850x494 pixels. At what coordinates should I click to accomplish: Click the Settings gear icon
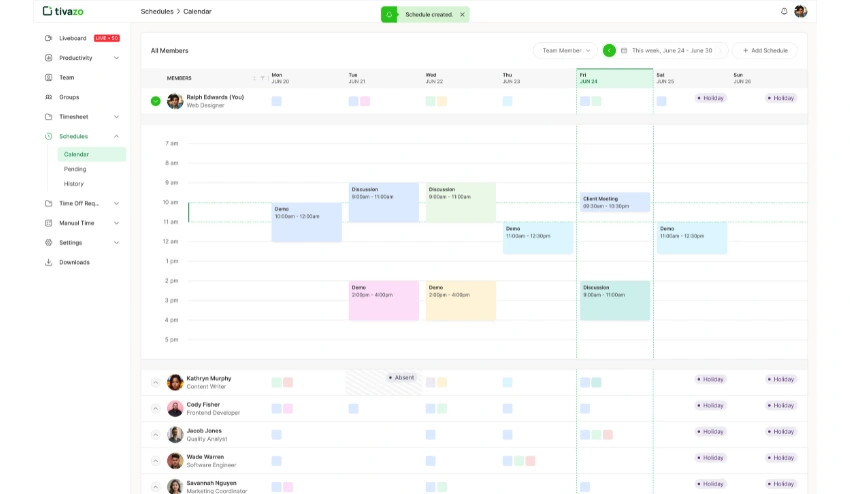point(48,242)
